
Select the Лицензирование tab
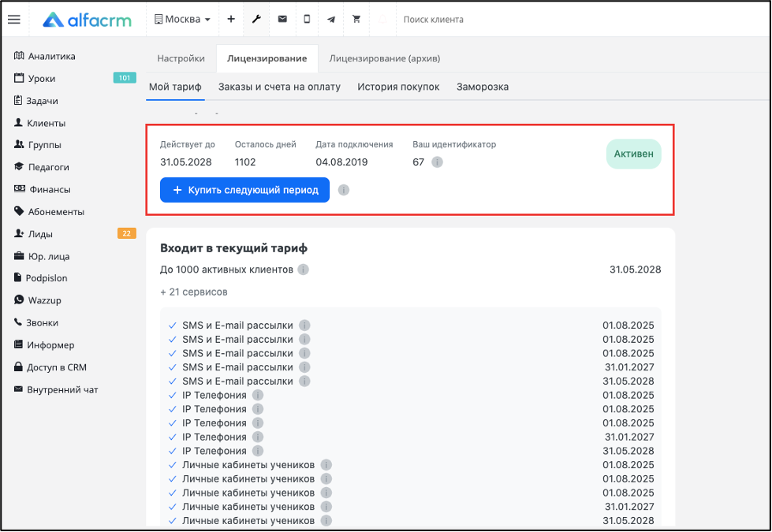pyautogui.click(x=267, y=58)
